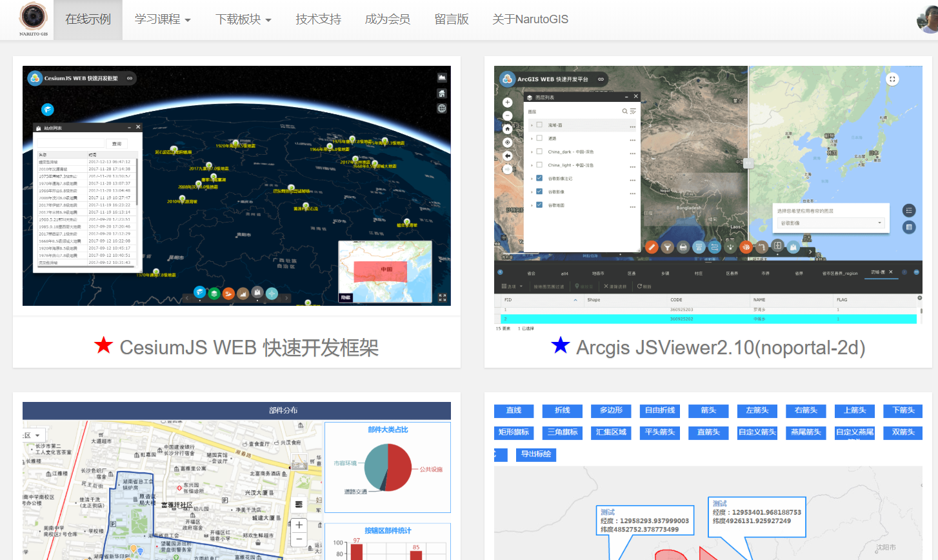Click the home icon in the Cesium viewer

click(x=442, y=93)
